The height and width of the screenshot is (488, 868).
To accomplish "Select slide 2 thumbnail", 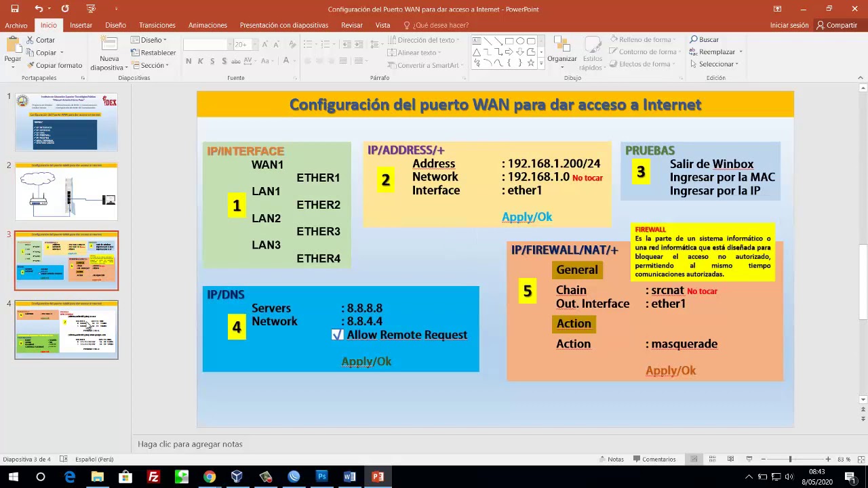I will [66, 192].
